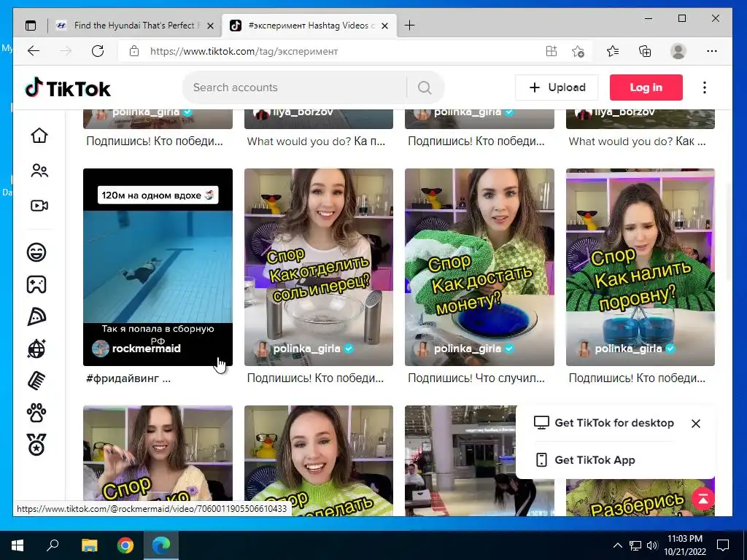
Task: Choose Get TikTok App
Action: pyautogui.click(x=585, y=460)
